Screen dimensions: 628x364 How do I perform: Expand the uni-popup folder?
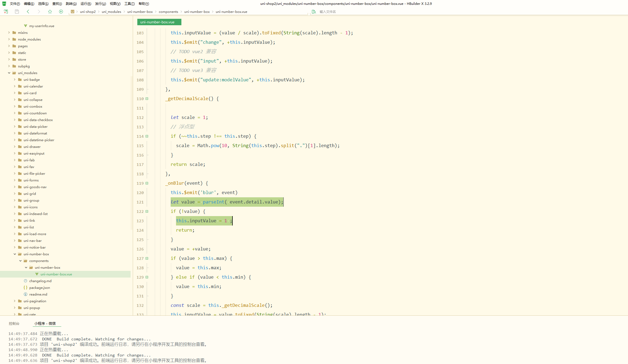[15, 308]
